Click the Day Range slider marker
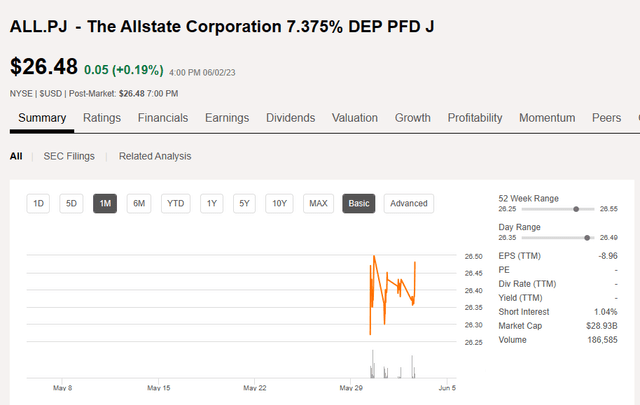Image resolution: width=640 pixels, height=405 pixels. pyautogui.click(x=587, y=238)
